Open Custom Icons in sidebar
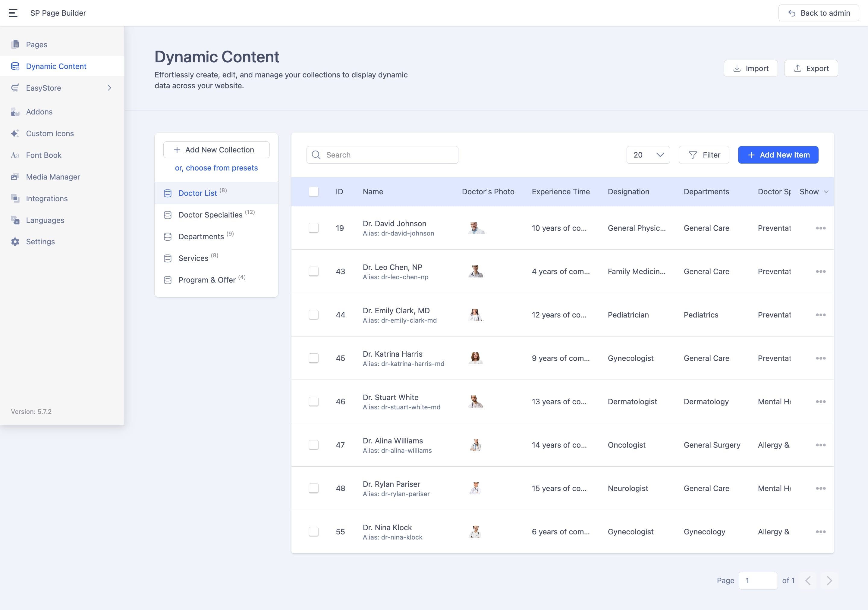Image resolution: width=868 pixels, height=610 pixels. pyautogui.click(x=49, y=133)
